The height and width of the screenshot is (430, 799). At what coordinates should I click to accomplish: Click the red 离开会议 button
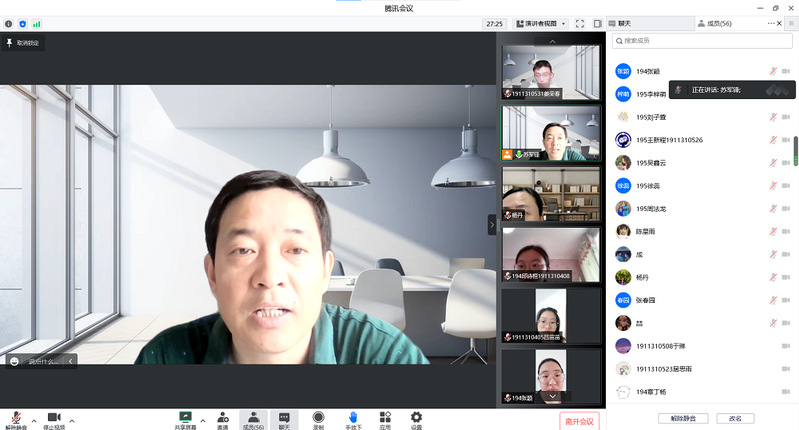pos(579,421)
